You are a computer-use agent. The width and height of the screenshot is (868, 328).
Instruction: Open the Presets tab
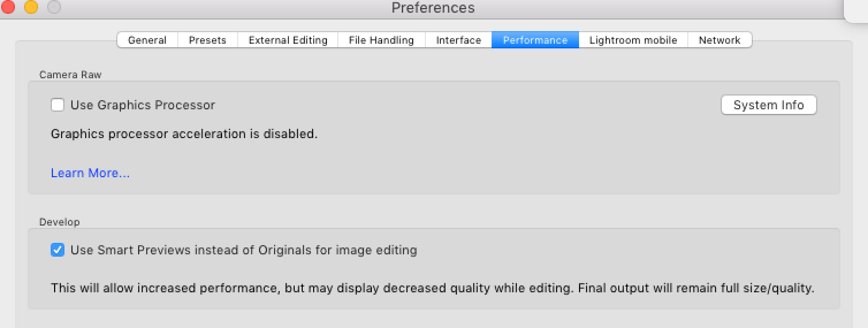207,40
